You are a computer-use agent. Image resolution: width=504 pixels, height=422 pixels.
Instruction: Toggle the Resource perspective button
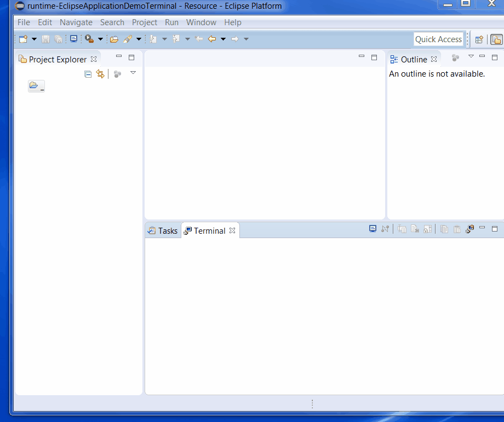496,39
